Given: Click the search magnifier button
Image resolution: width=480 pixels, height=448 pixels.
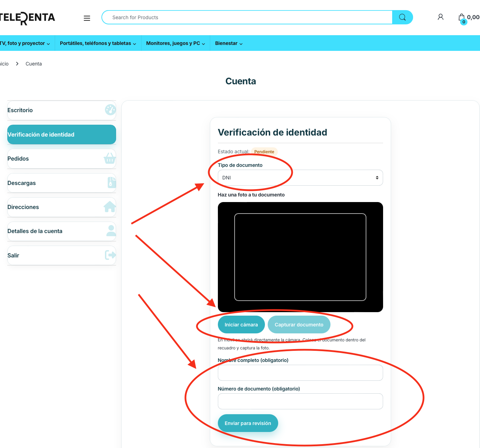Looking at the screenshot, I should click(402, 17).
